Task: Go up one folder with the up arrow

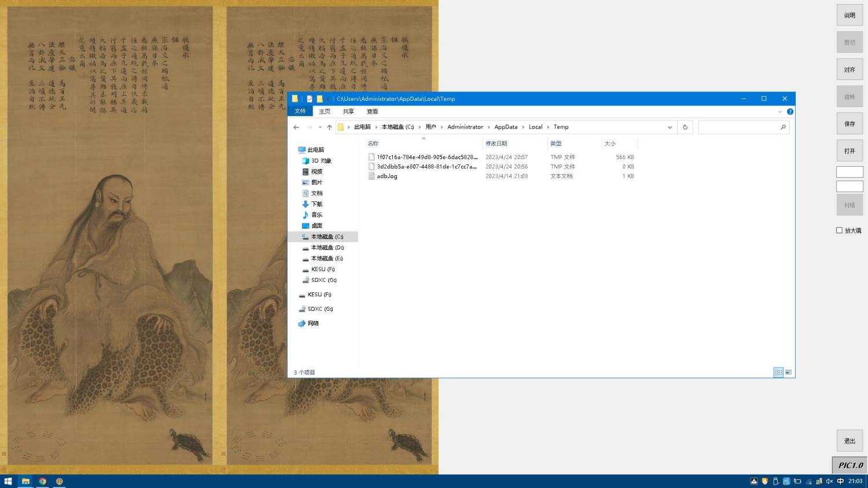Action: [329, 127]
